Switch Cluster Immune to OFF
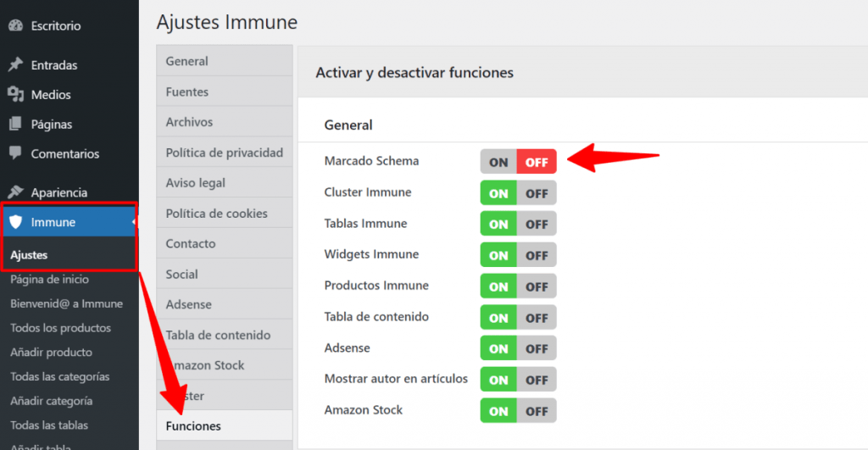 [537, 193]
